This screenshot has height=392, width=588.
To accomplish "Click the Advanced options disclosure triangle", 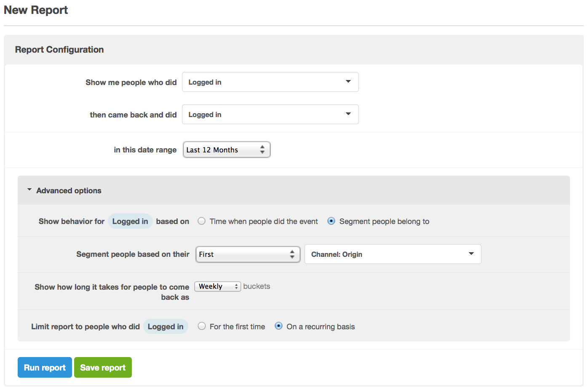I will click(29, 190).
